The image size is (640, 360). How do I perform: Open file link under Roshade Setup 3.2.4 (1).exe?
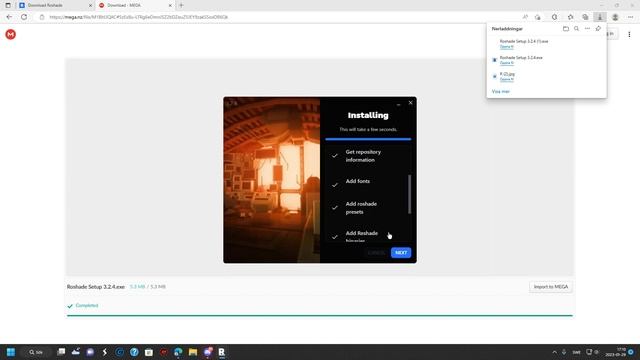coord(507,47)
